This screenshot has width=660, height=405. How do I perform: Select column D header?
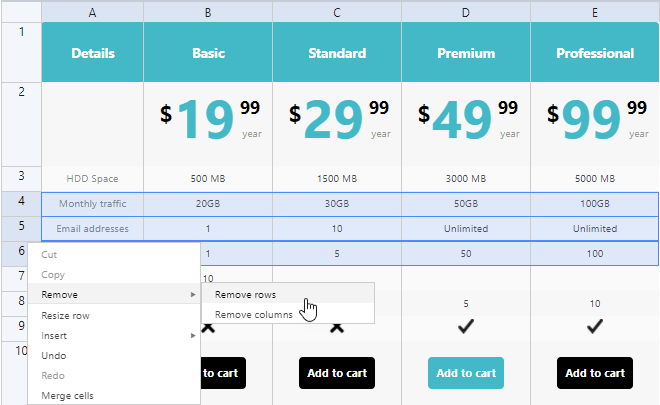[466, 12]
